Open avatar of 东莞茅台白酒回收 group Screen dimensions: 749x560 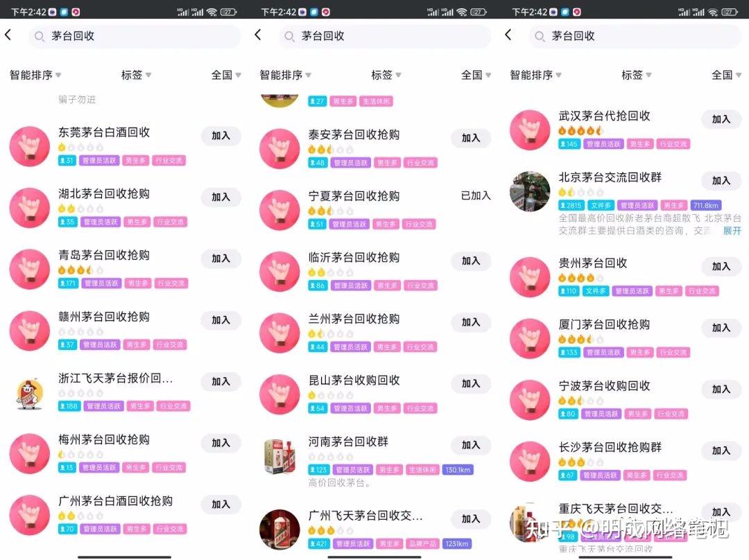tap(30, 146)
